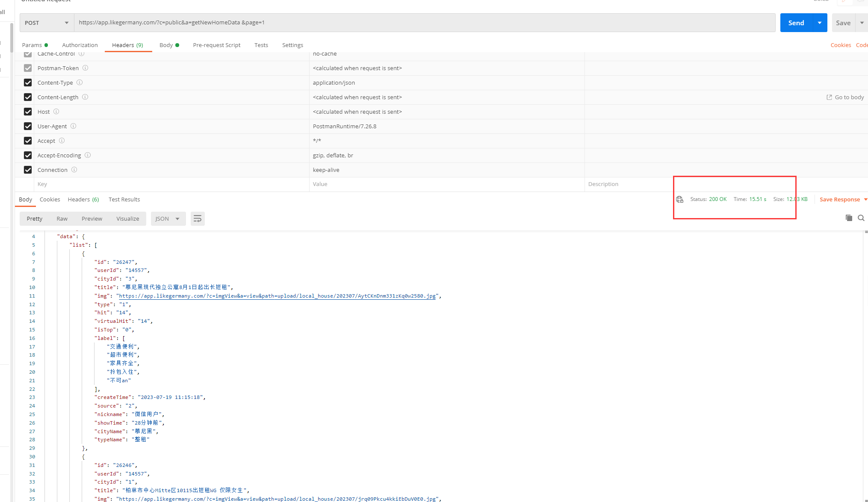Screen dimensions: 868x502
Task: Click the copy response icon
Action: (x=849, y=218)
